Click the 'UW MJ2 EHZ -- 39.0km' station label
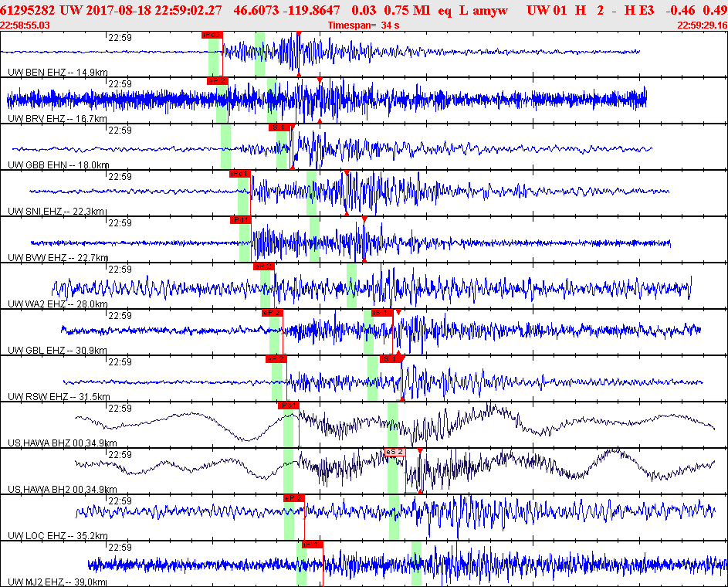728x587 pixels. [x=57, y=582]
